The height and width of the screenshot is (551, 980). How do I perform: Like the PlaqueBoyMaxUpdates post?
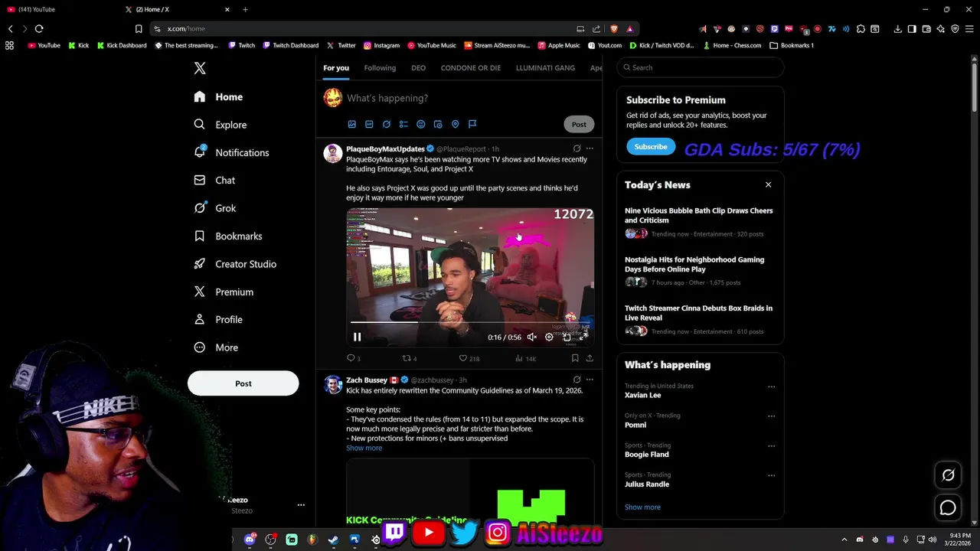tap(469, 358)
